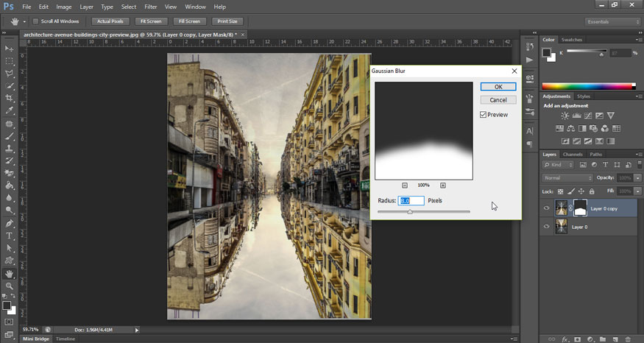Open the Normal blend mode dropdown
644x343 pixels.
click(x=567, y=178)
